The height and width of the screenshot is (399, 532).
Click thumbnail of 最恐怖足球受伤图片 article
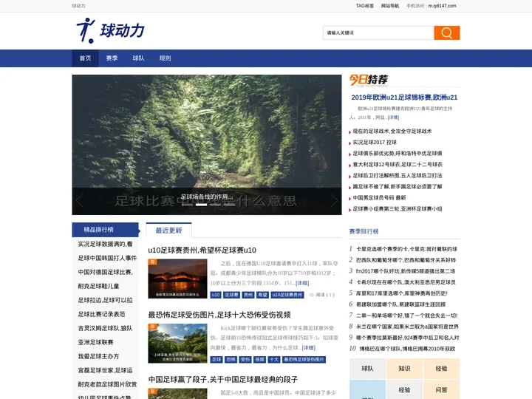[x=177, y=344]
